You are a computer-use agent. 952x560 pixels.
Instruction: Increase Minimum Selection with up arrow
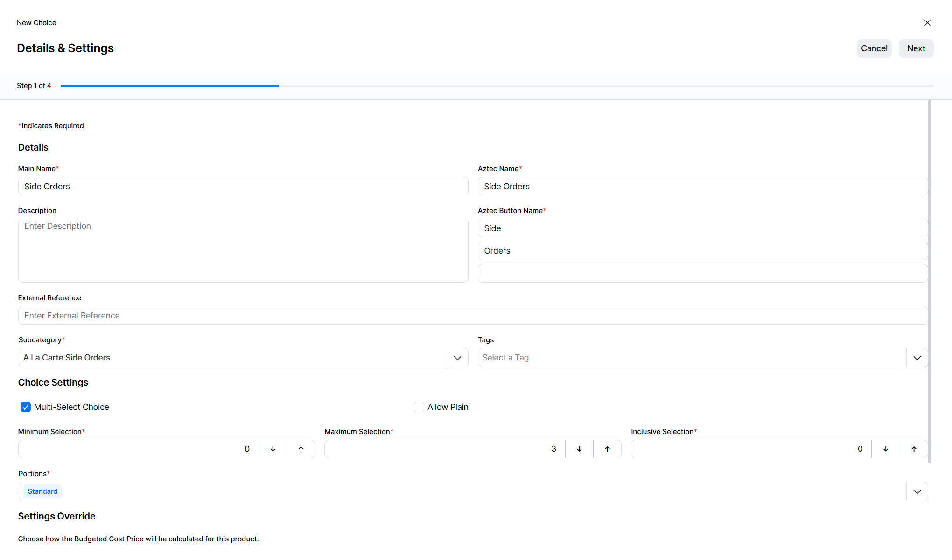point(301,449)
